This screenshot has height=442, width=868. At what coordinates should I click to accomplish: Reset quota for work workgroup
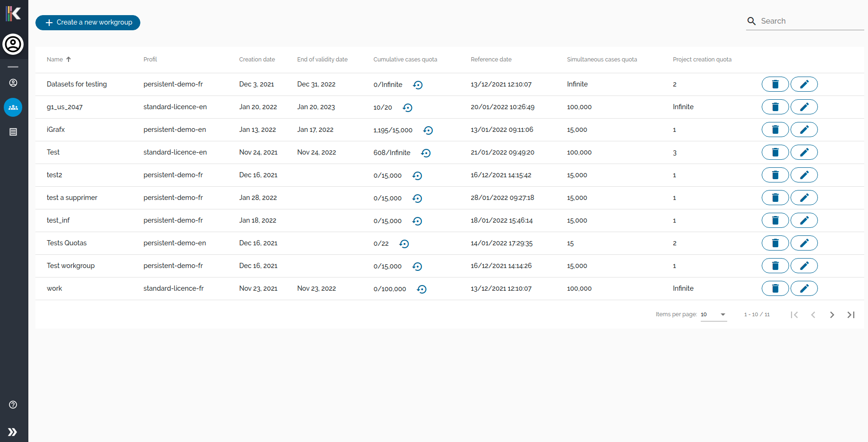point(422,289)
